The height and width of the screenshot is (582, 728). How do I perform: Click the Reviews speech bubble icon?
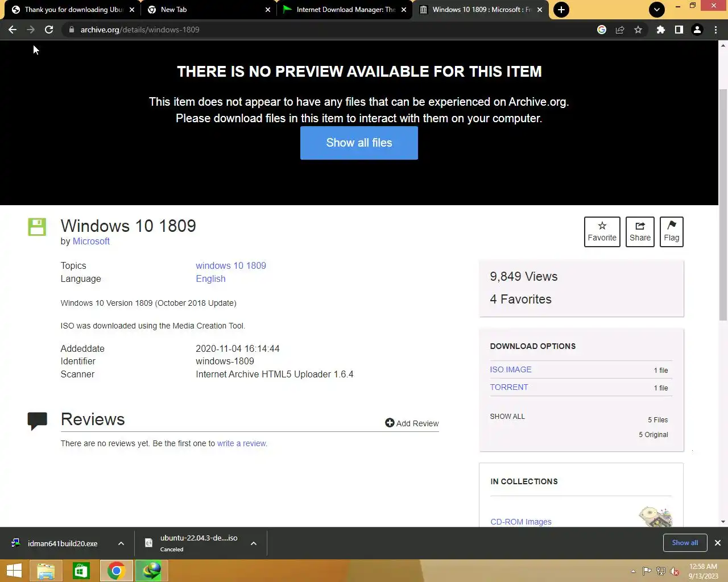(x=38, y=421)
